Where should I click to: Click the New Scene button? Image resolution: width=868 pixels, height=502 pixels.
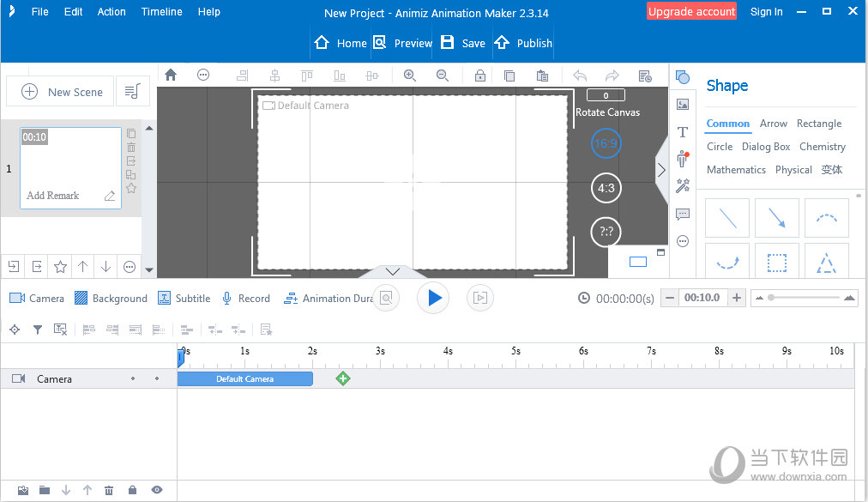click(60, 92)
